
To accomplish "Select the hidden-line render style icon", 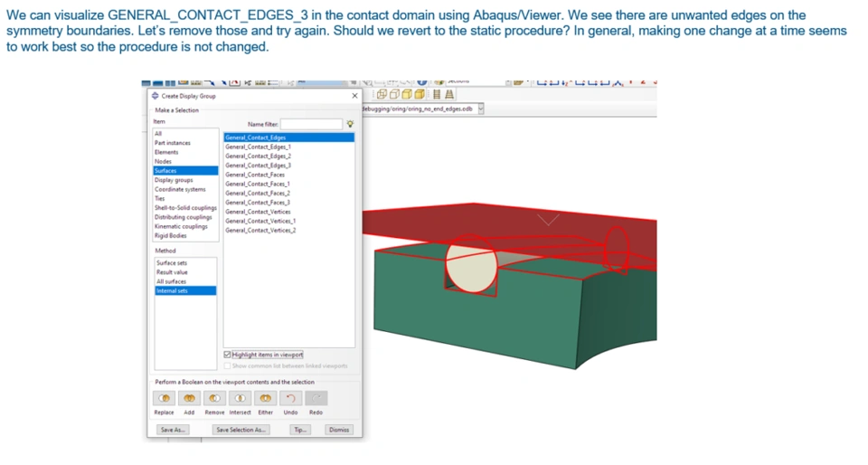I will click(x=394, y=95).
